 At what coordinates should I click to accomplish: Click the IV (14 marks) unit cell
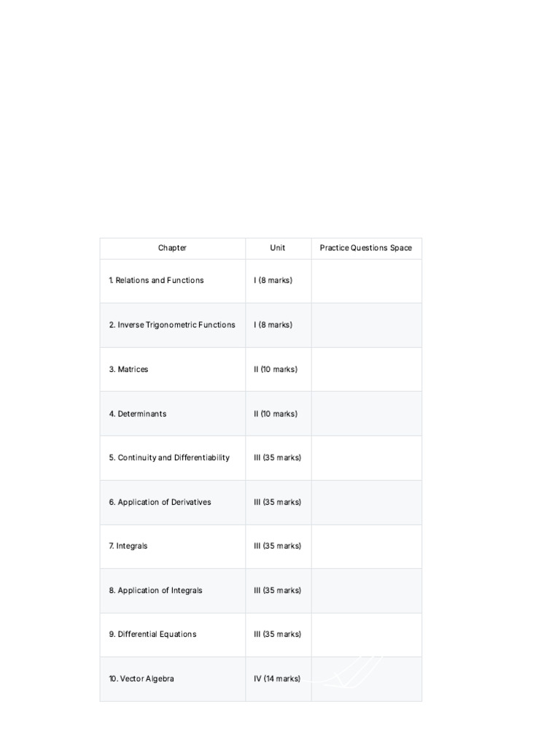[278, 679]
